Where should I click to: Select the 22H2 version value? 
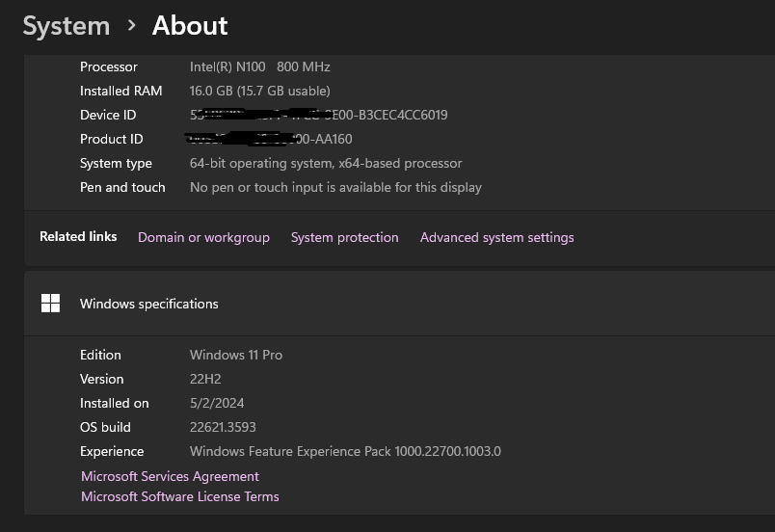[205, 380]
